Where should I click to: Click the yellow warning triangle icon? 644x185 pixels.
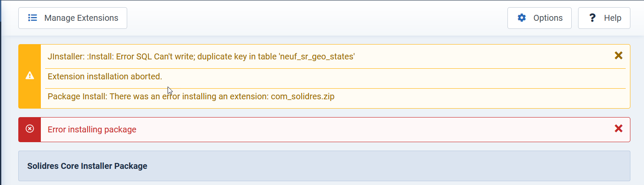click(30, 76)
